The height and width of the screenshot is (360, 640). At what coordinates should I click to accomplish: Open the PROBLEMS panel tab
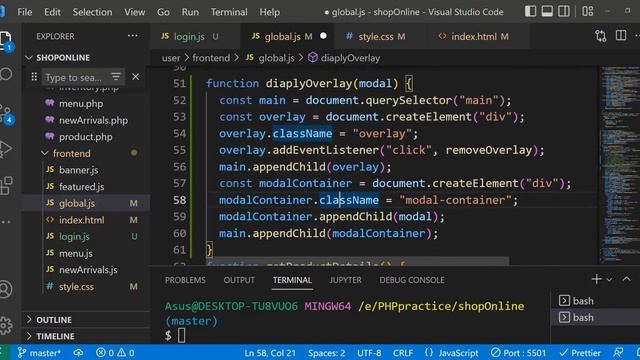pyautogui.click(x=185, y=280)
